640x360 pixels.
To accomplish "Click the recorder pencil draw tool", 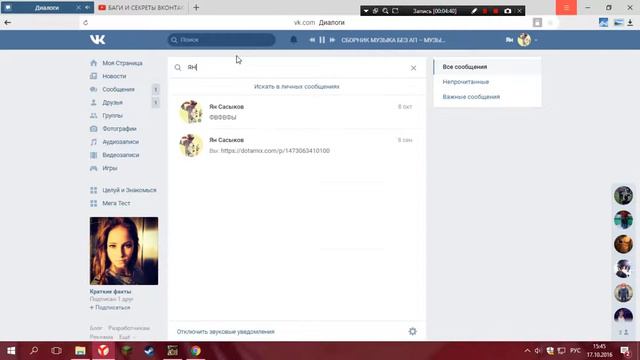I will [x=474, y=11].
